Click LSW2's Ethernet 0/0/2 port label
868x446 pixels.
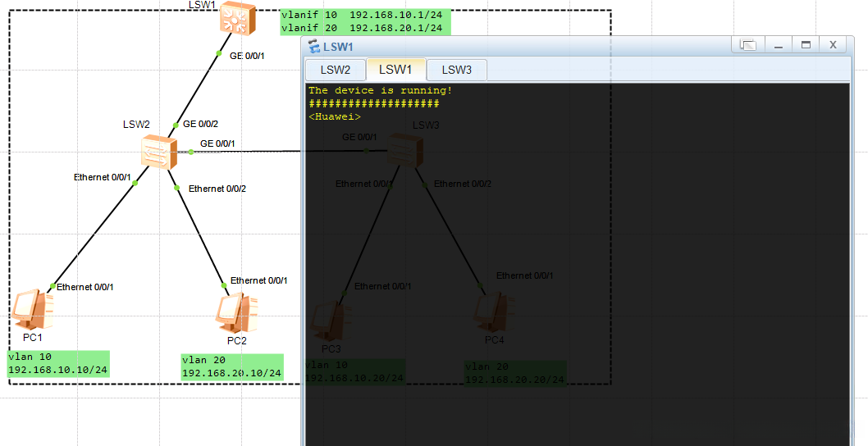(x=217, y=189)
